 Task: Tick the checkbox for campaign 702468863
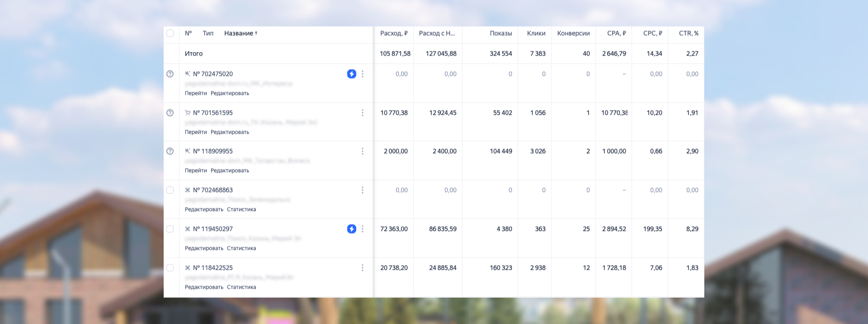click(170, 190)
